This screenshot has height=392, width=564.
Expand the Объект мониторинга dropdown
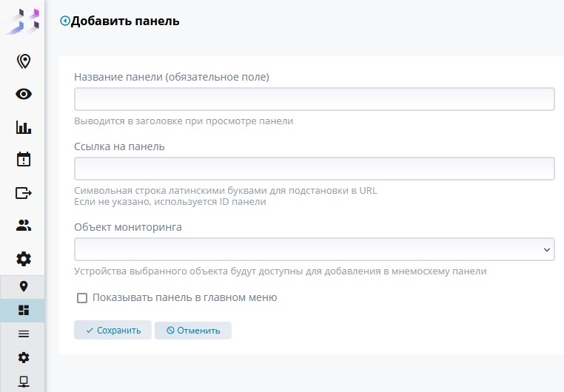coord(314,249)
